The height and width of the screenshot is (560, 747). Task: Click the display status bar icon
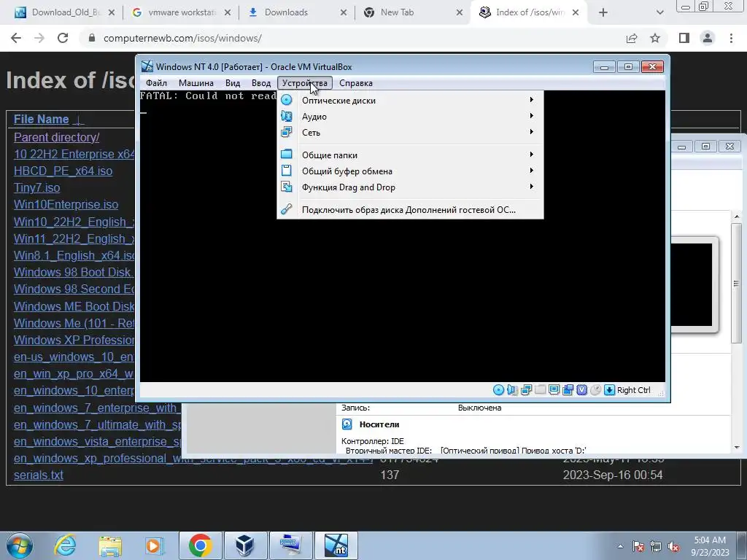pyautogui.click(x=554, y=390)
